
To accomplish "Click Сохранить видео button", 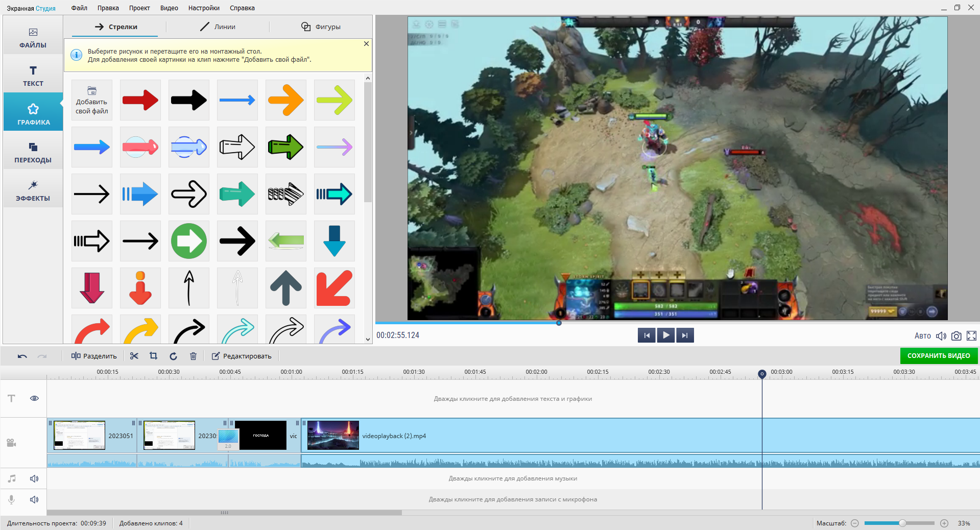I will click(939, 356).
